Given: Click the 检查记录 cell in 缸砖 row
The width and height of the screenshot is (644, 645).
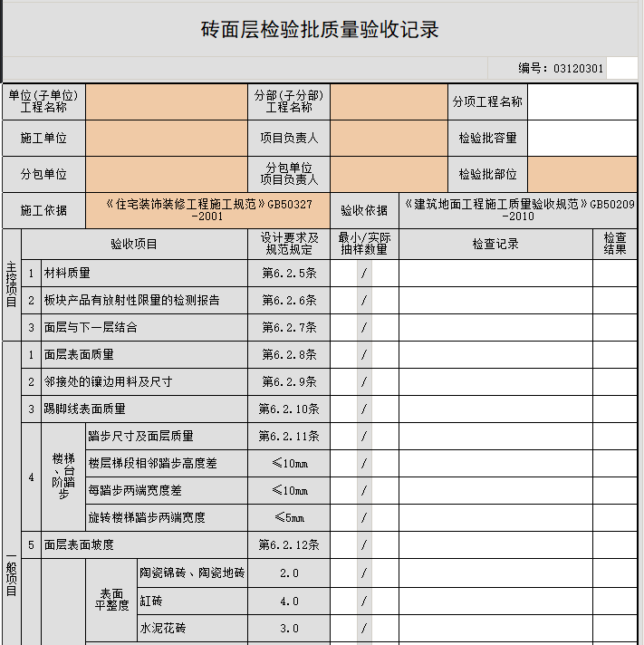Looking at the screenshot, I should click(495, 601).
